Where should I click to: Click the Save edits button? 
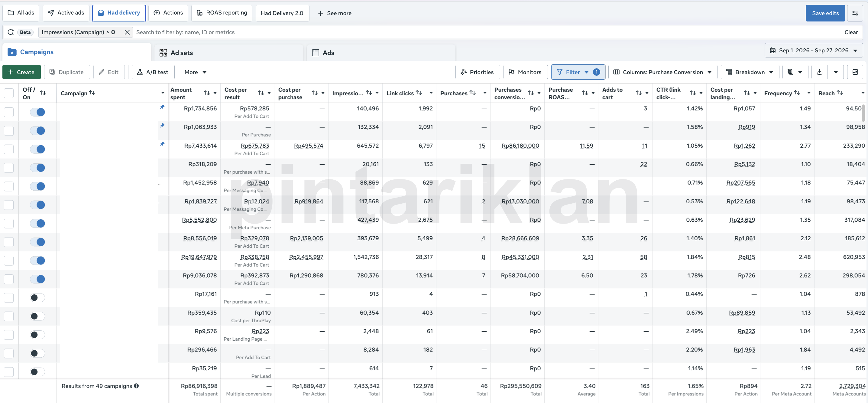coord(825,13)
